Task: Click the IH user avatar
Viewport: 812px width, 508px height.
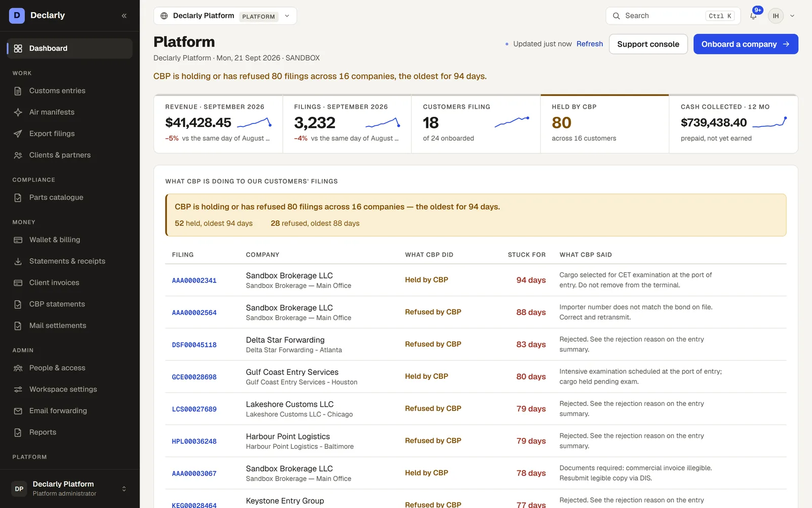Action: tap(775, 16)
